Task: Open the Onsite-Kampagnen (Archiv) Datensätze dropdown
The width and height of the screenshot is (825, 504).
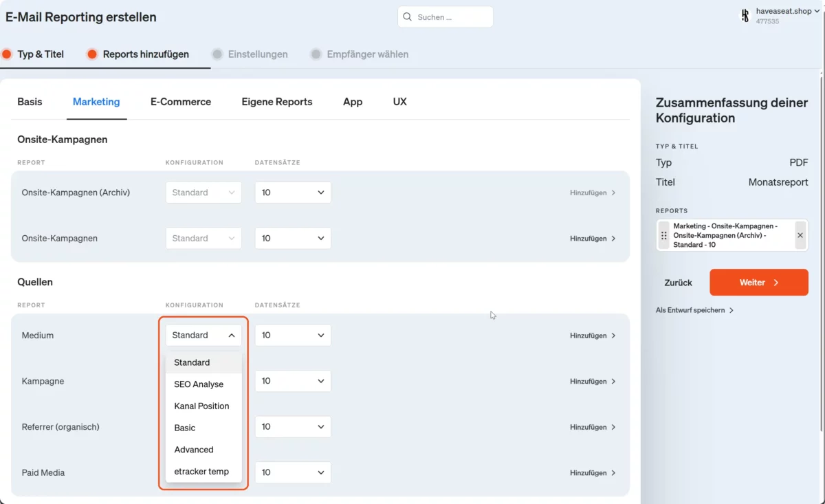Action: (x=293, y=193)
